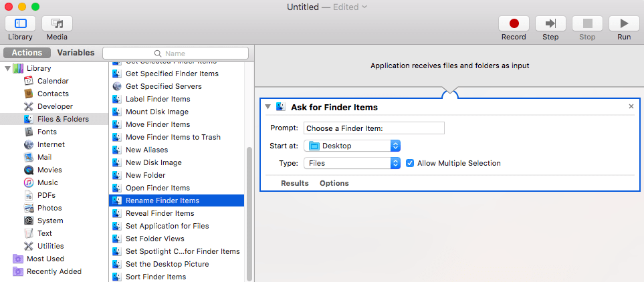Viewport: 644px width, 282px height.
Task: Switch to the Variables tab
Action: [76, 53]
